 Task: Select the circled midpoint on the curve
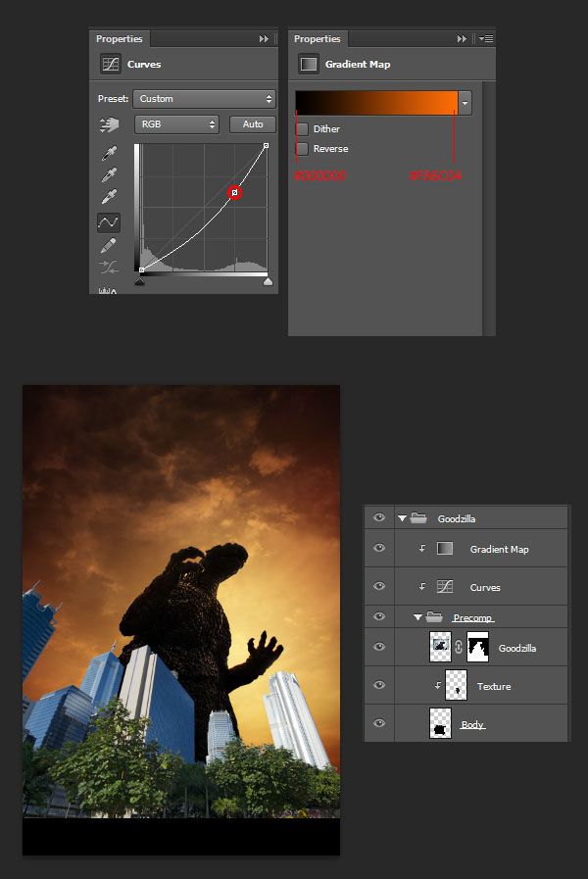tap(235, 193)
